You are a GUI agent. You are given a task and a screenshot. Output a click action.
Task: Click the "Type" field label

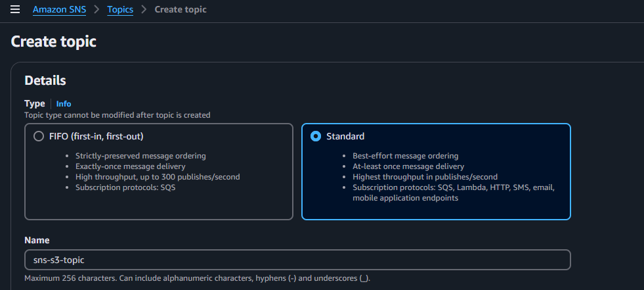coord(34,104)
